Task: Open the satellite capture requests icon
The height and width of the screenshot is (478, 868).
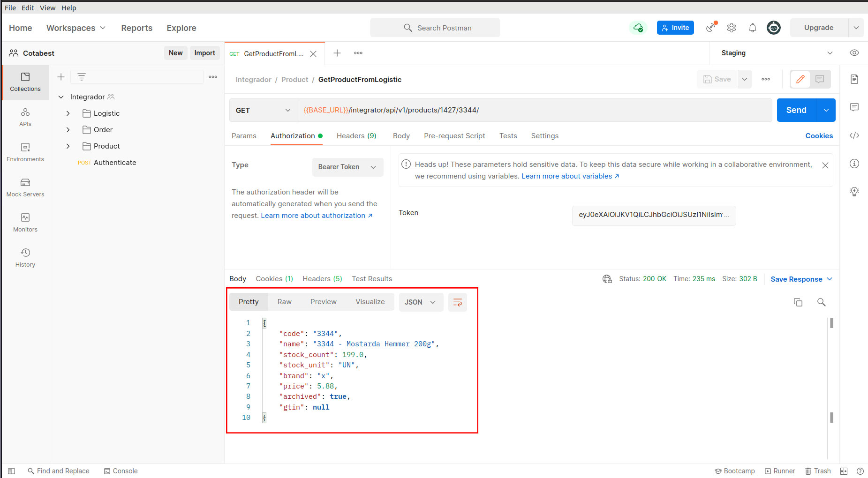Action: coord(711,28)
